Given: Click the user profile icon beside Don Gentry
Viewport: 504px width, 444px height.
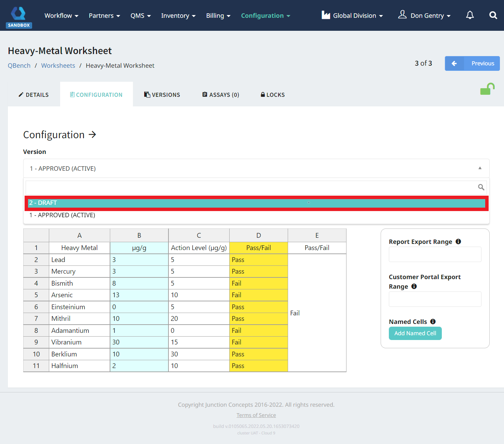Looking at the screenshot, I should pos(403,15).
